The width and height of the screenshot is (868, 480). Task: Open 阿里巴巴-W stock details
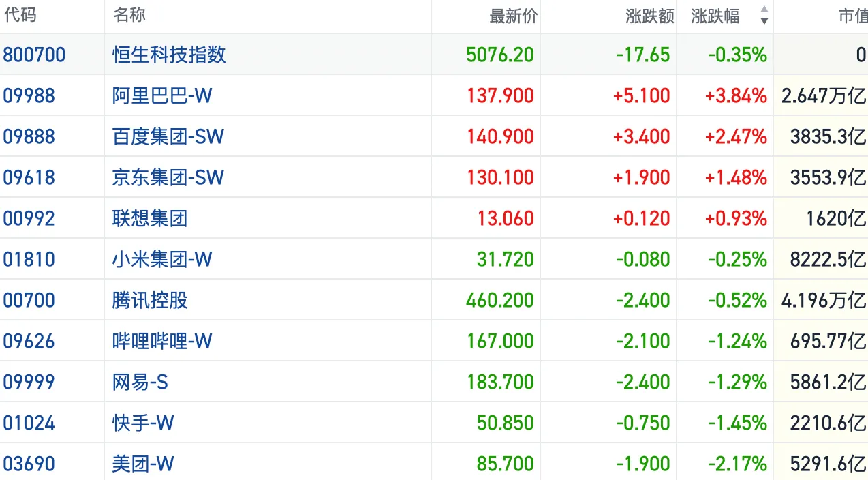pos(162,95)
